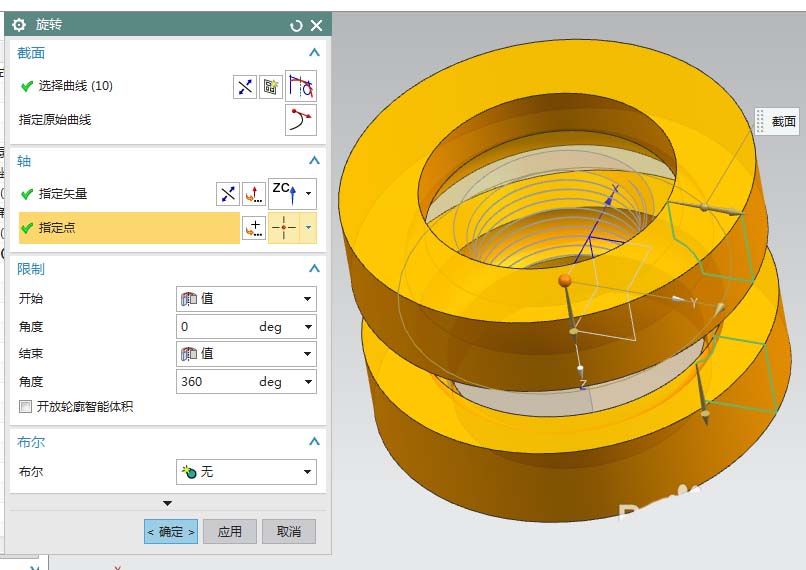The width and height of the screenshot is (806, 570).
Task: Open the 结束 limit type dropdown
Action: pos(246,354)
